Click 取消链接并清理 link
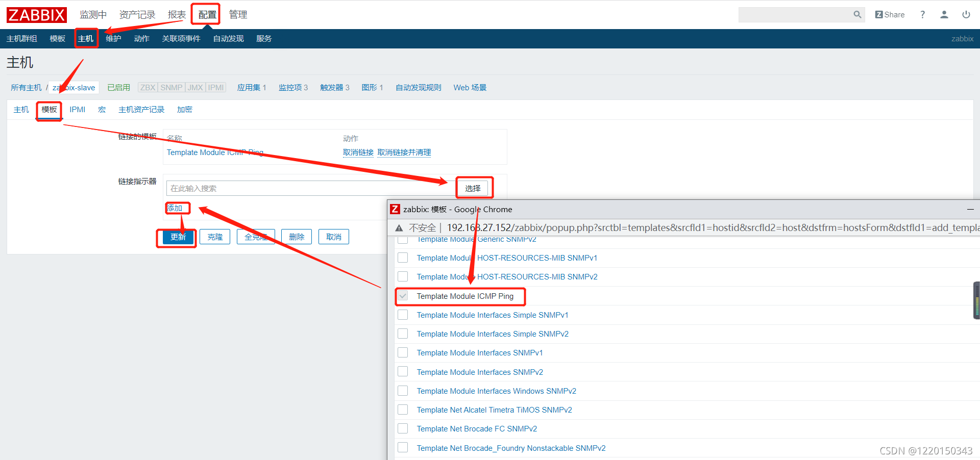The width and height of the screenshot is (980, 460). (x=404, y=152)
